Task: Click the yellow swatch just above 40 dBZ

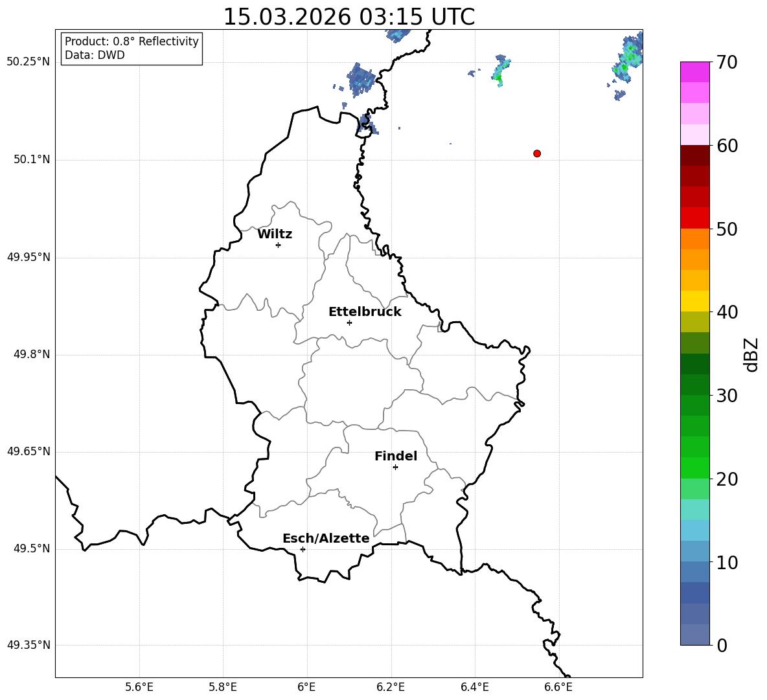Action: [x=694, y=301]
